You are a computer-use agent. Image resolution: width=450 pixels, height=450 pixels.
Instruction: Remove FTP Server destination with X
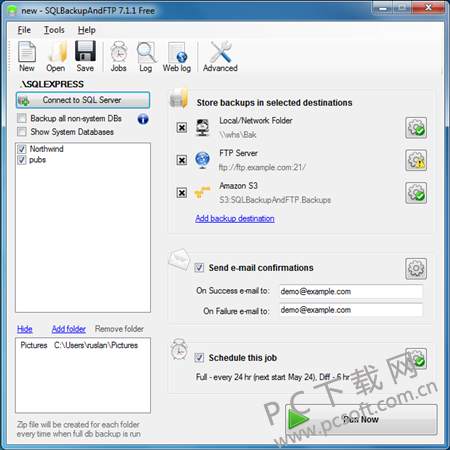pos(182,160)
